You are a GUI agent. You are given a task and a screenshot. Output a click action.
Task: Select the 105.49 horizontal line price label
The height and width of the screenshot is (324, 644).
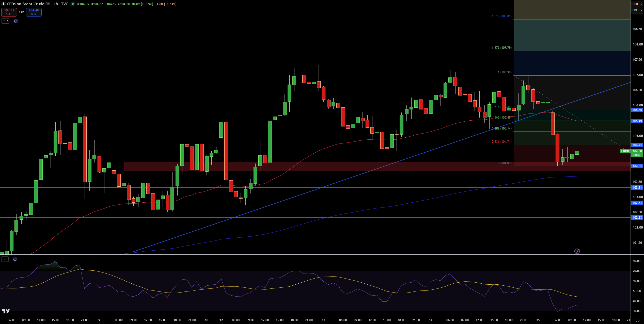637,121
